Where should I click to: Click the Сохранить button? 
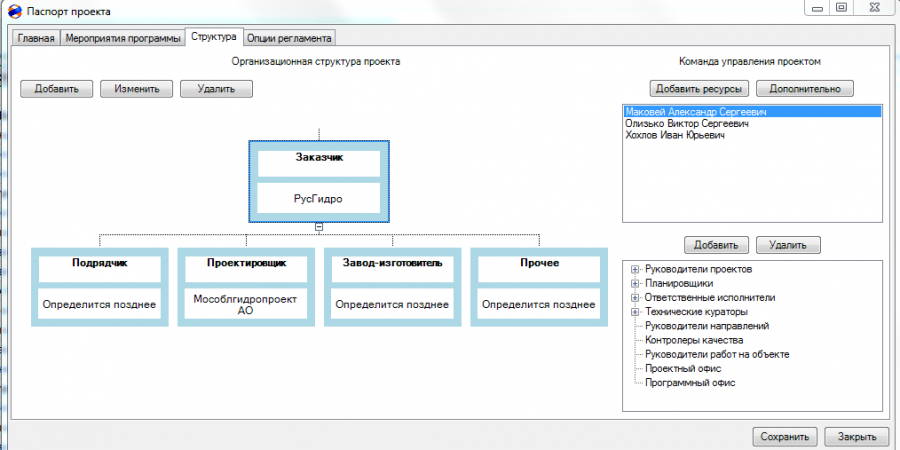coord(785,436)
